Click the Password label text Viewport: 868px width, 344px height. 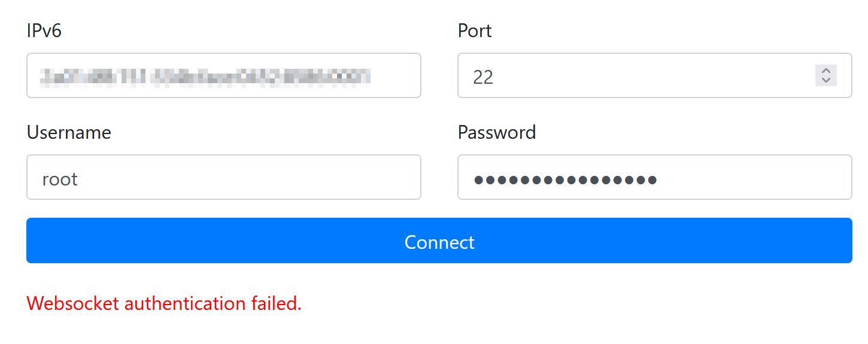tap(497, 132)
